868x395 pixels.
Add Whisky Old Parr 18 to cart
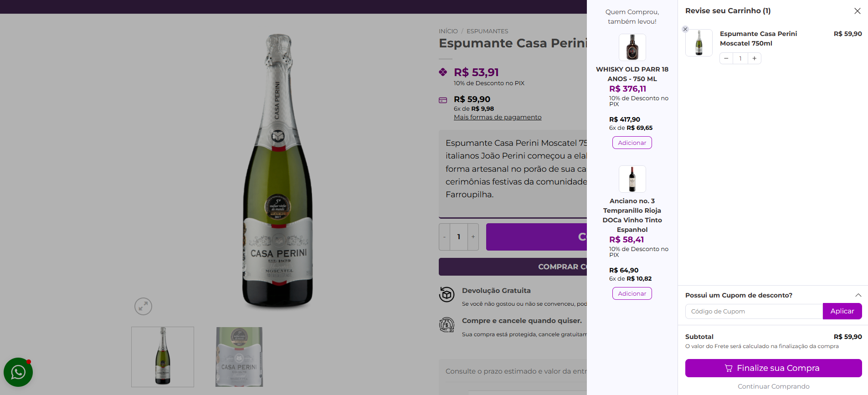click(632, 143)
